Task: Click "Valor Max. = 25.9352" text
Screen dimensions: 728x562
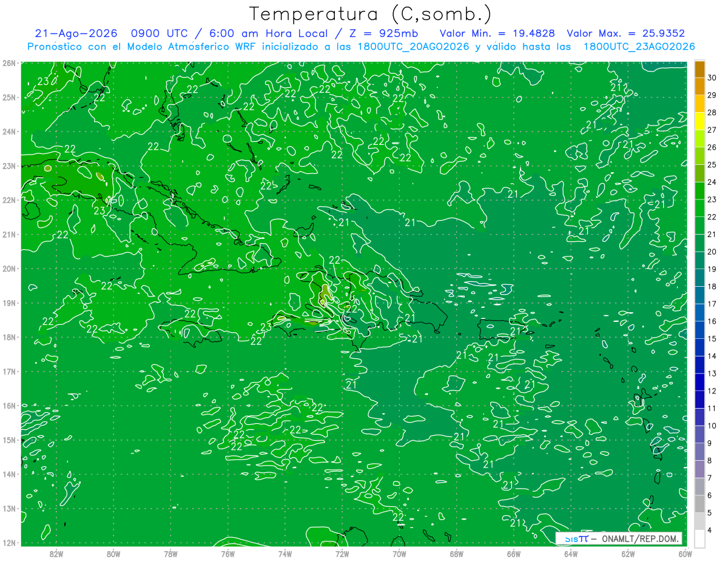Action: pyautogui.click(x=625, y=34)
